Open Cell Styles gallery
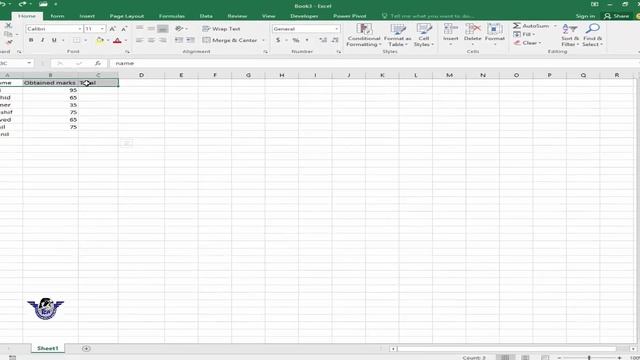 click(424, 35)
